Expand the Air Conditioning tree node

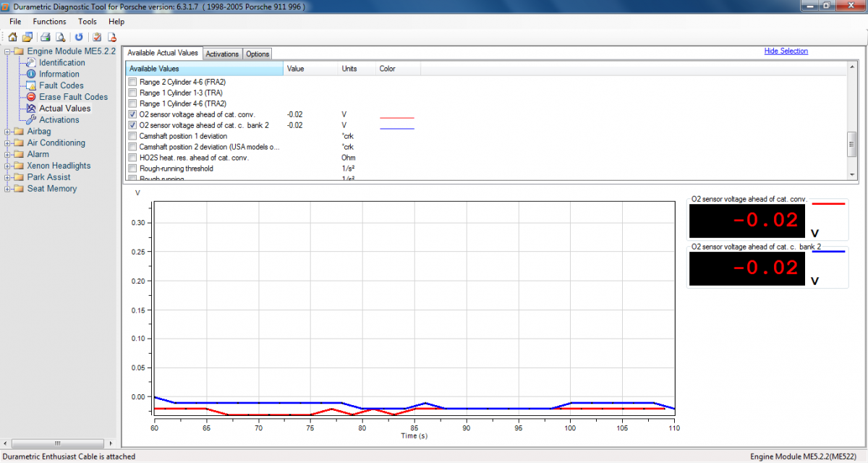pyautogui.click(x=8, y=143)
